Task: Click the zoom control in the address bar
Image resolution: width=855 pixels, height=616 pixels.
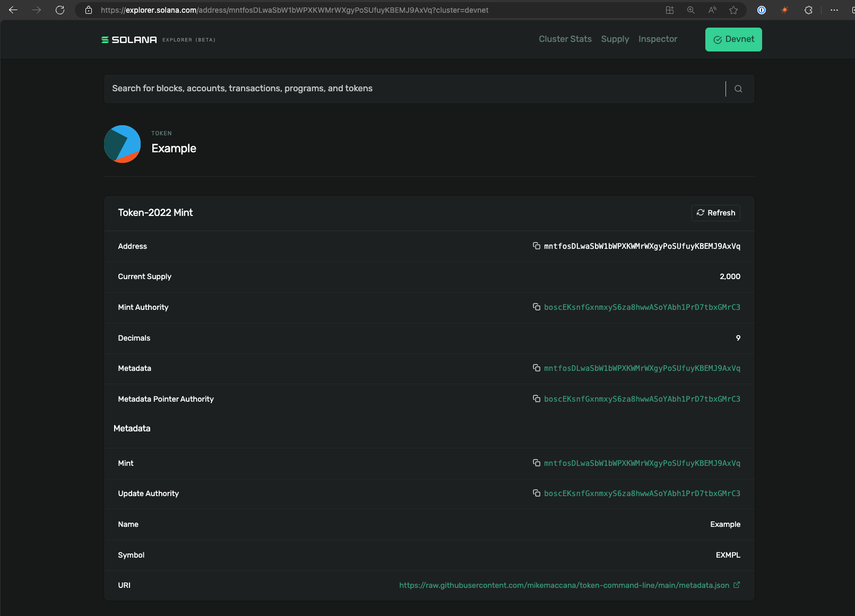Action: [x=690, y=10]
